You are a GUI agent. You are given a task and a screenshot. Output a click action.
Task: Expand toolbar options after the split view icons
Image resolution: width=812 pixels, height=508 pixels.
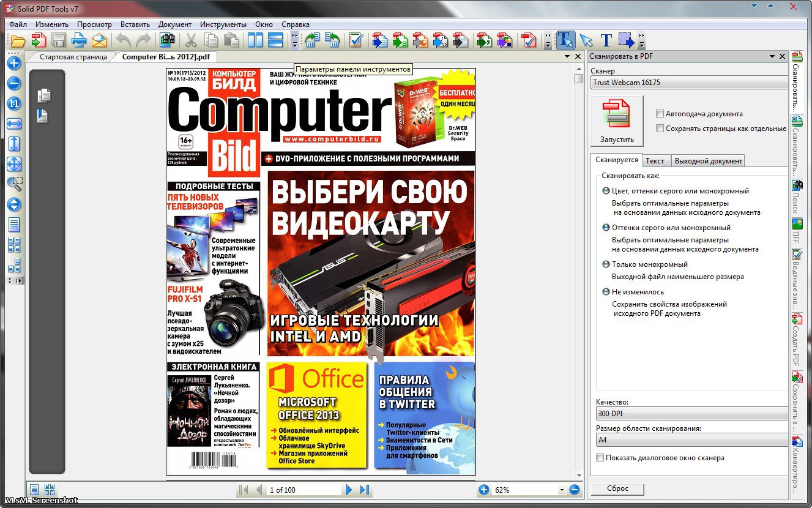coord(294,41)
